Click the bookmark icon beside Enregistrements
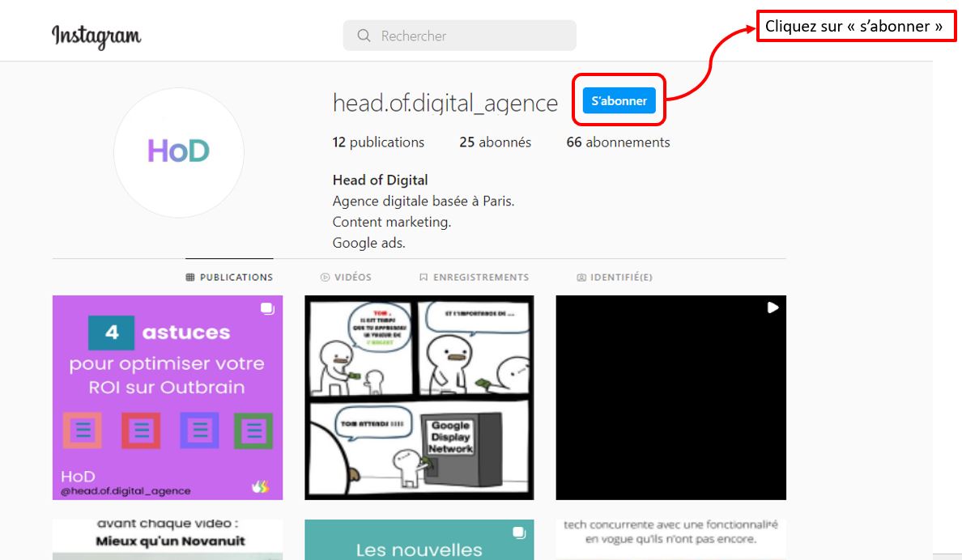Screen dimensions: 962x560 (x=424, y=278)
